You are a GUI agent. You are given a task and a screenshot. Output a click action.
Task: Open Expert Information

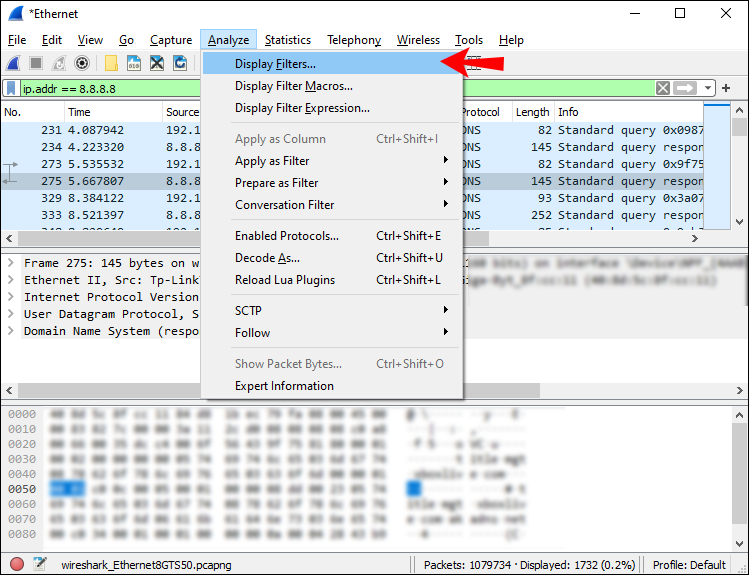332,386
